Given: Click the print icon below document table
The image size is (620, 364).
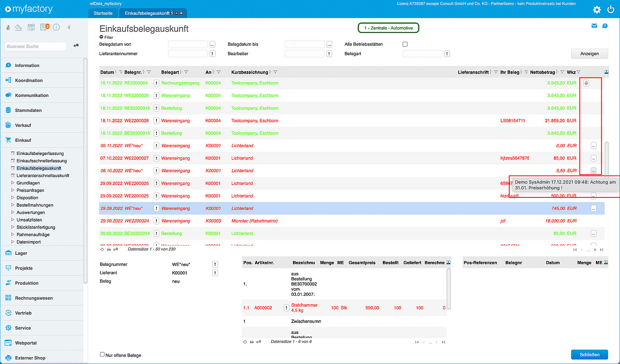Looking at the screenshot, I should 109,249.
